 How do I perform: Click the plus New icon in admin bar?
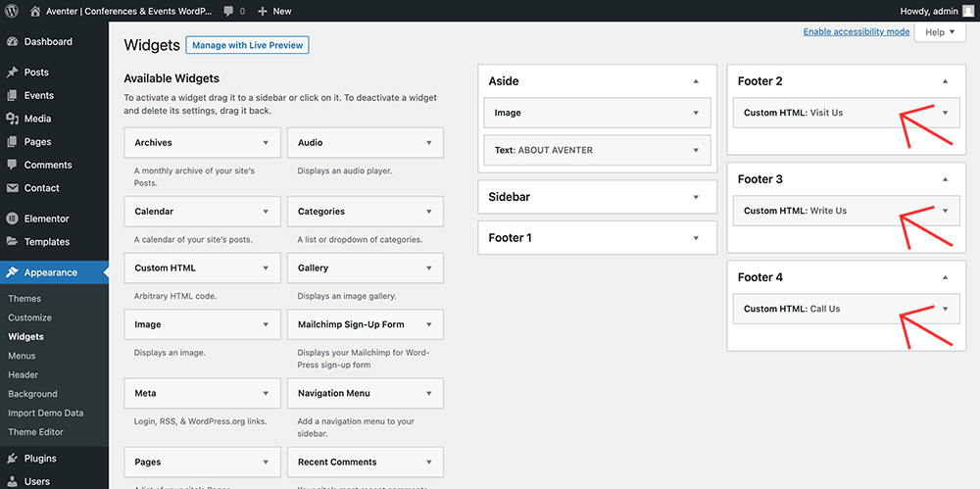[x=263, y=11]
